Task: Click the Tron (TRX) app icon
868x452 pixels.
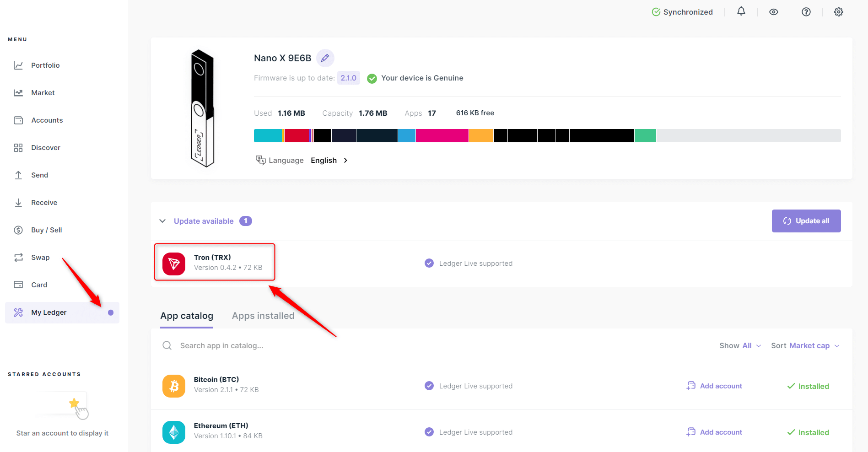Action: [174, 264]
